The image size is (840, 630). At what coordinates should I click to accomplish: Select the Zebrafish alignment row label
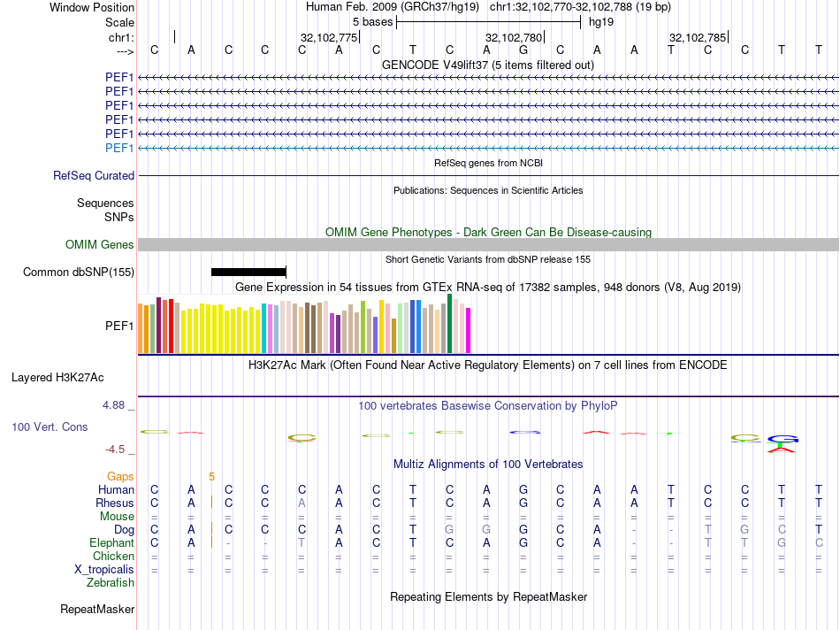click(111, 583)
